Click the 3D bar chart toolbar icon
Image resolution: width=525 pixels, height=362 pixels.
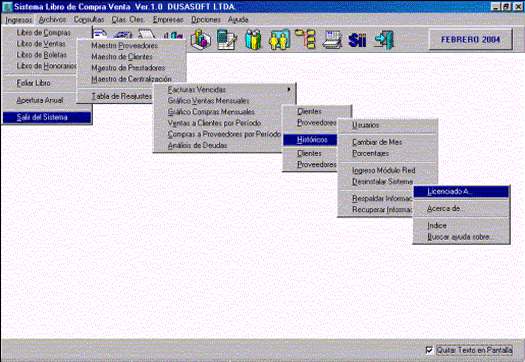201,40
